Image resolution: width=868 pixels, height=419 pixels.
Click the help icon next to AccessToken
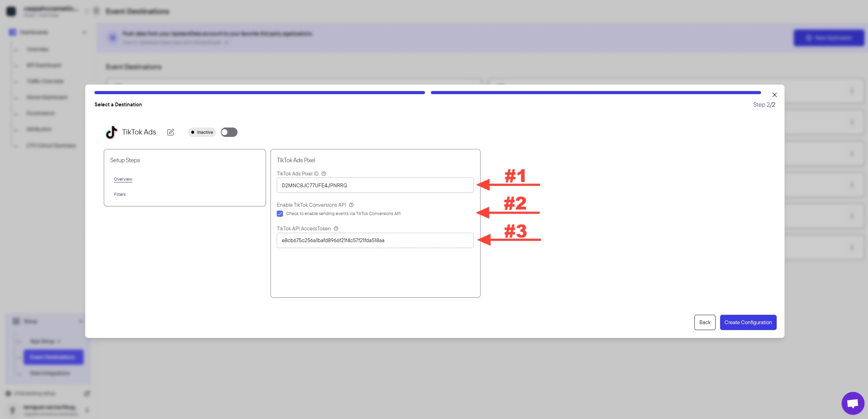pos(336,229)
